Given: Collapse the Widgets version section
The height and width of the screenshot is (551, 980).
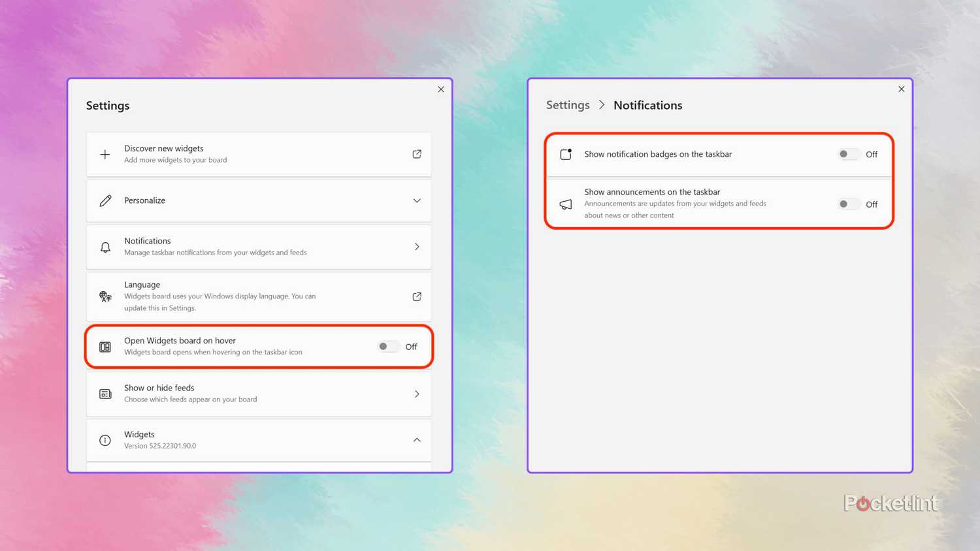Looking at the screenshot, I should pyautogui.click(x=417, y=440).
